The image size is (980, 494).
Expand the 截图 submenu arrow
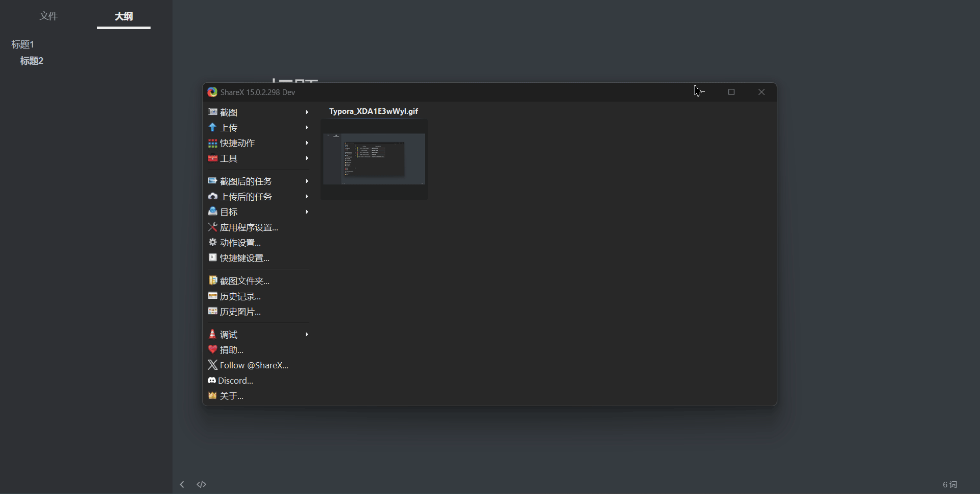[x=307, y=112]
